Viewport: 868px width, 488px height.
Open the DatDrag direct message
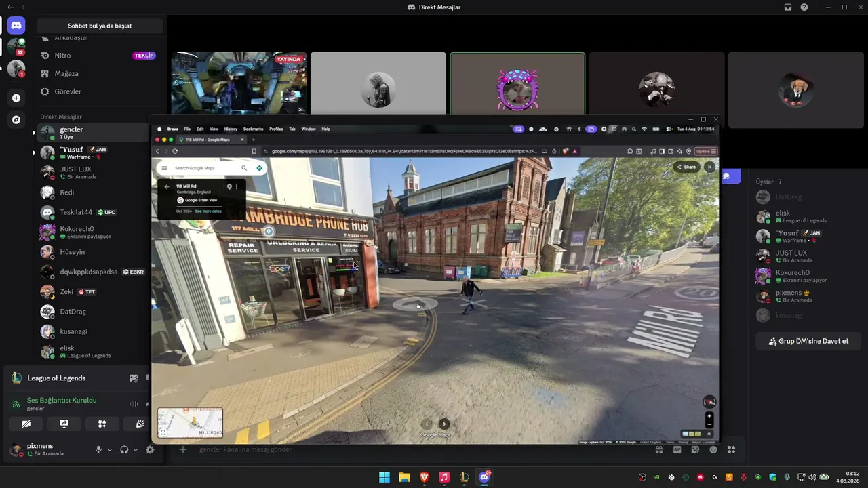pyautogui.click(x=93, y=312)
